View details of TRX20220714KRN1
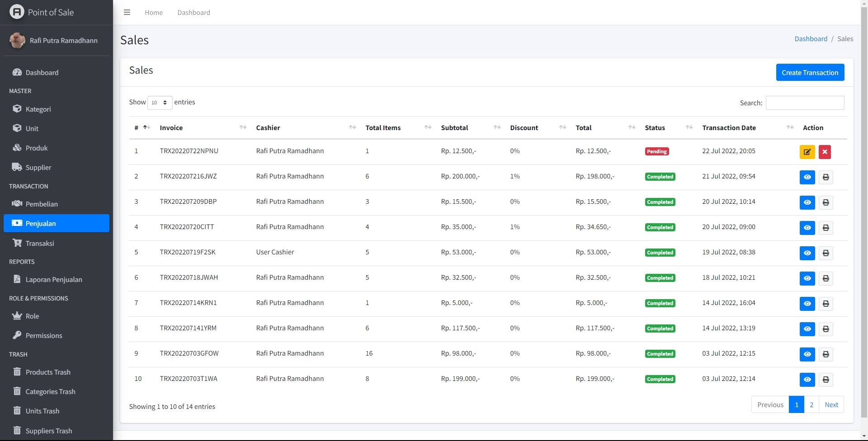 click(807, 304)
